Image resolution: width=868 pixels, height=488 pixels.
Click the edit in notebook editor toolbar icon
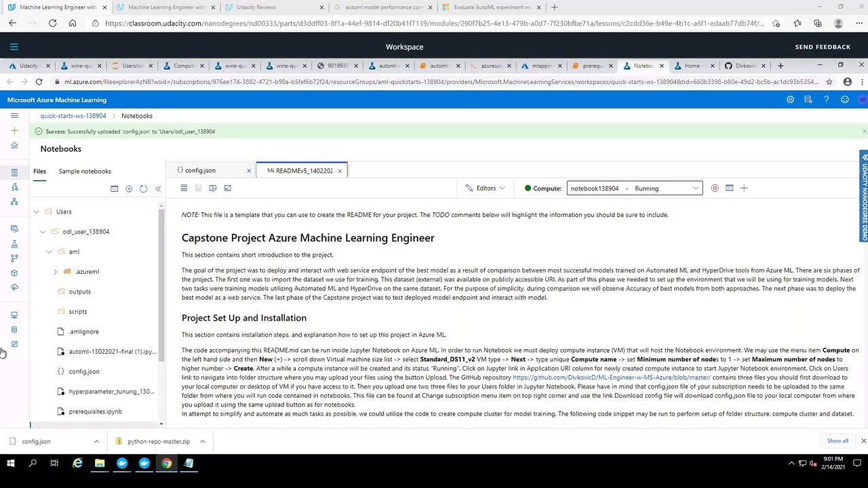(213, 188)
